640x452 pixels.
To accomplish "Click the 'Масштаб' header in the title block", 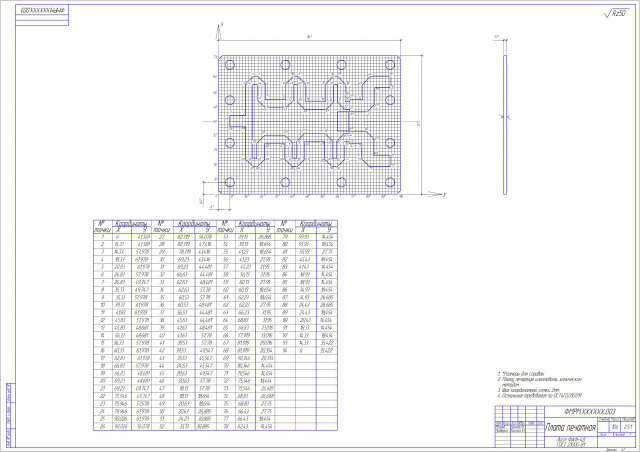I will 628,419.
